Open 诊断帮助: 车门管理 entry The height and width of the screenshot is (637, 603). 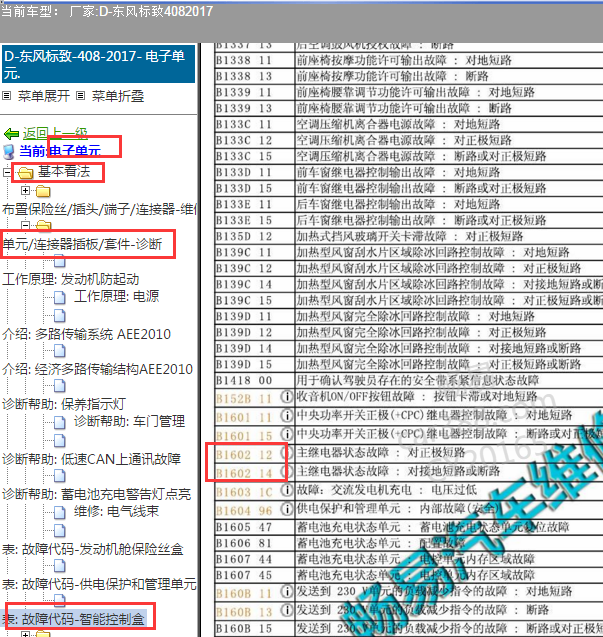(129, 421)
